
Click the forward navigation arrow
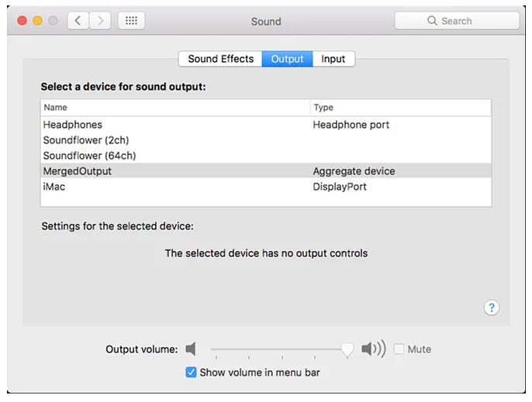point(100,21)
